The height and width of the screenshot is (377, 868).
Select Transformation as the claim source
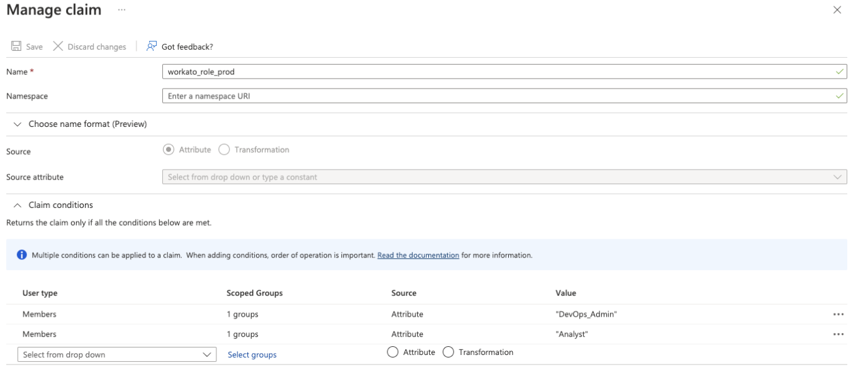click(223, 150)
